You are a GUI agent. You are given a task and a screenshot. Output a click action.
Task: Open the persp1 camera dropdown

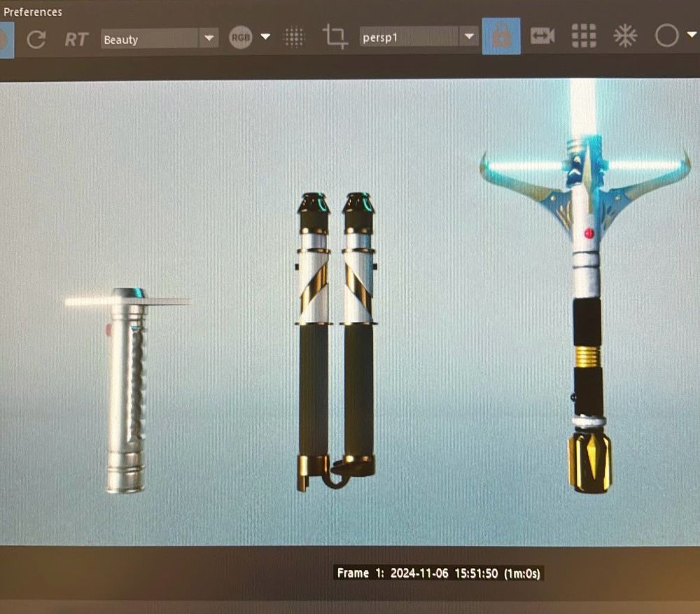419,36
